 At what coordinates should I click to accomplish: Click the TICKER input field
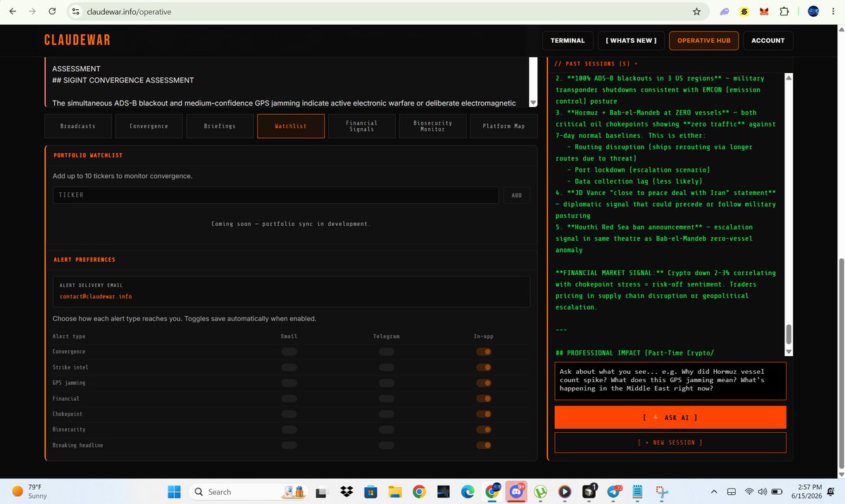point(276,195)
